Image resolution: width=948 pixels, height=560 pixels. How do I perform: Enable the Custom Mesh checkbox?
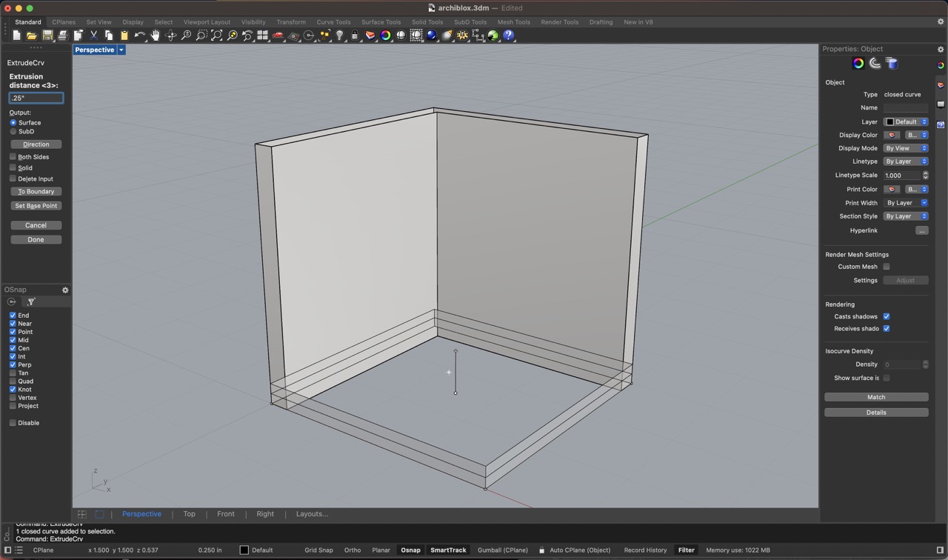pyautogui.click(x=887, y=267)
